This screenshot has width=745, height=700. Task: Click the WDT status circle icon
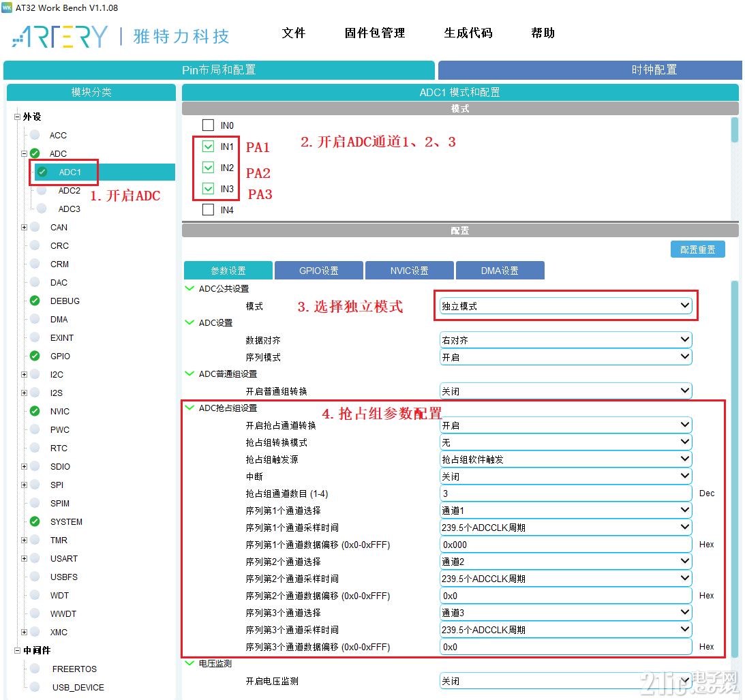click(x=35, y=595)
